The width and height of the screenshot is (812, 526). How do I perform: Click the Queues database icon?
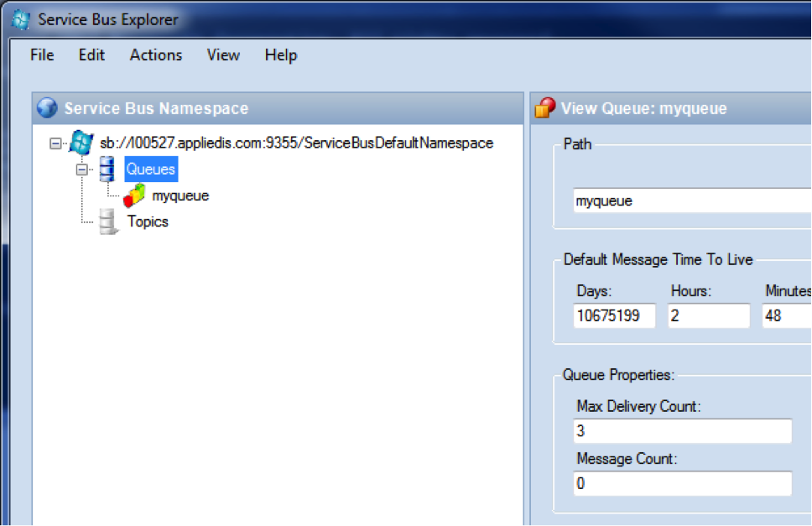pos(108,169)
